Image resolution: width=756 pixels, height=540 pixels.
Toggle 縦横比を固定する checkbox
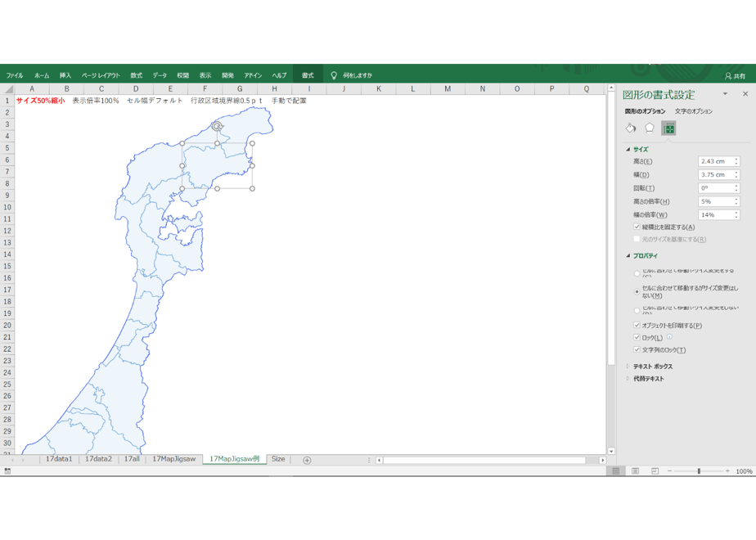(x=637, y=227)
